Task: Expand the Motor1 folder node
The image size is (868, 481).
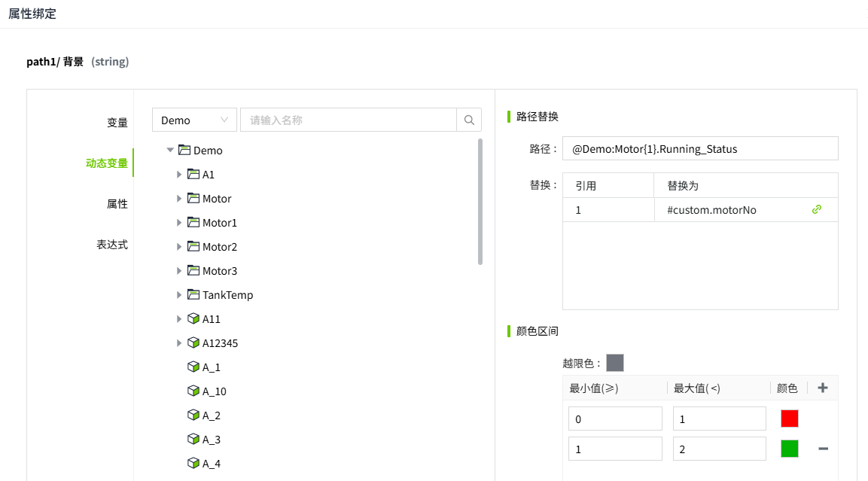Action: (x=179, y=223)
